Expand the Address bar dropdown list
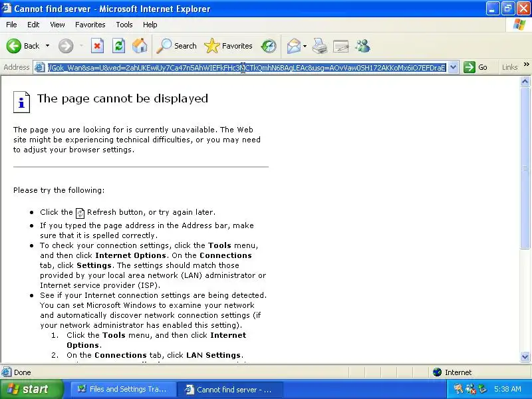 tap(454, 67)
